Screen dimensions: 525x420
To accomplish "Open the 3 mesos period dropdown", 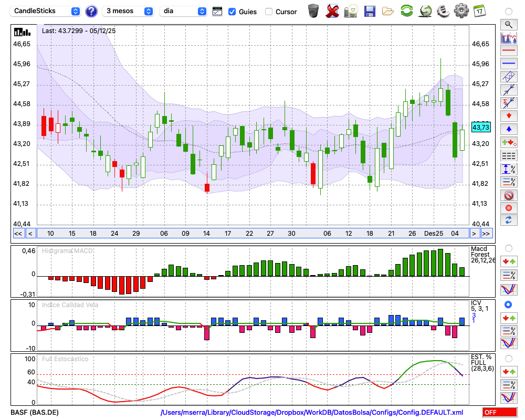I will 129,11.
